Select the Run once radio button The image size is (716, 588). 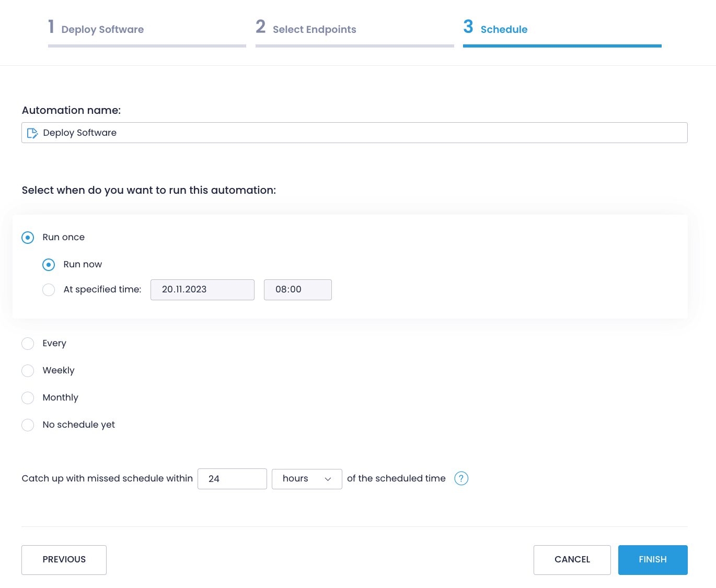tap(28, 237)
